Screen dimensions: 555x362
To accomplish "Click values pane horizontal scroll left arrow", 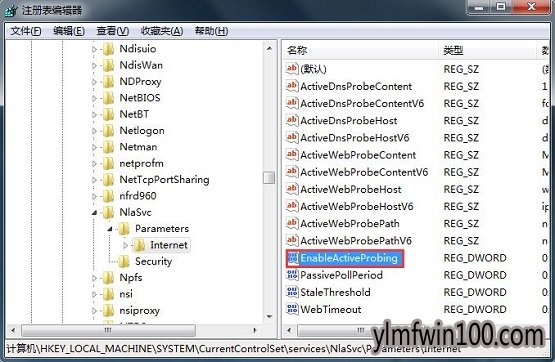I will coord(289,330).
